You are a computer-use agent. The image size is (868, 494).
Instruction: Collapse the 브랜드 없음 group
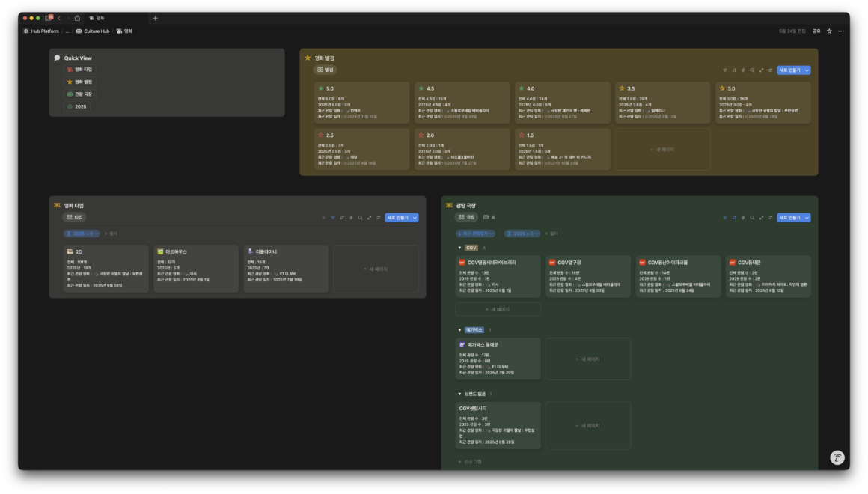click(459, 394)
